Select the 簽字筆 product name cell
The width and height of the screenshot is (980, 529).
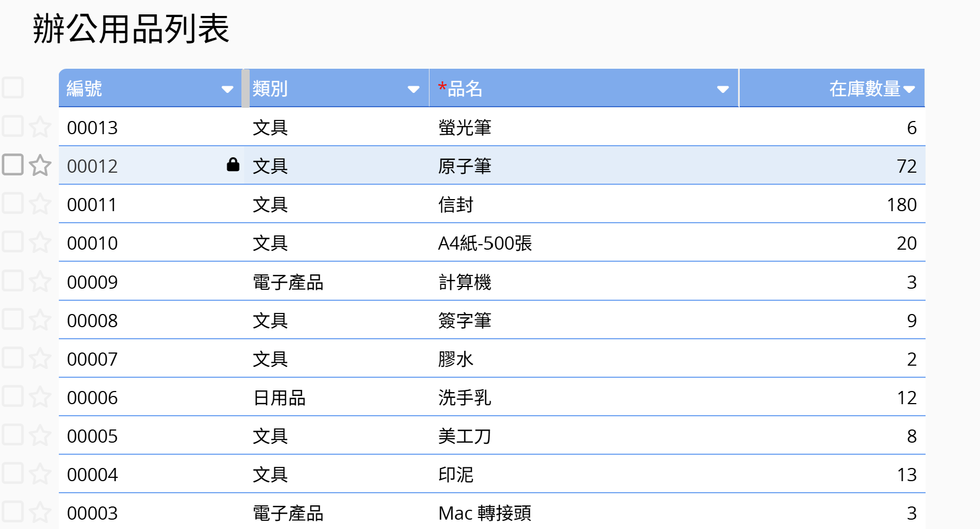pos(584,320)
